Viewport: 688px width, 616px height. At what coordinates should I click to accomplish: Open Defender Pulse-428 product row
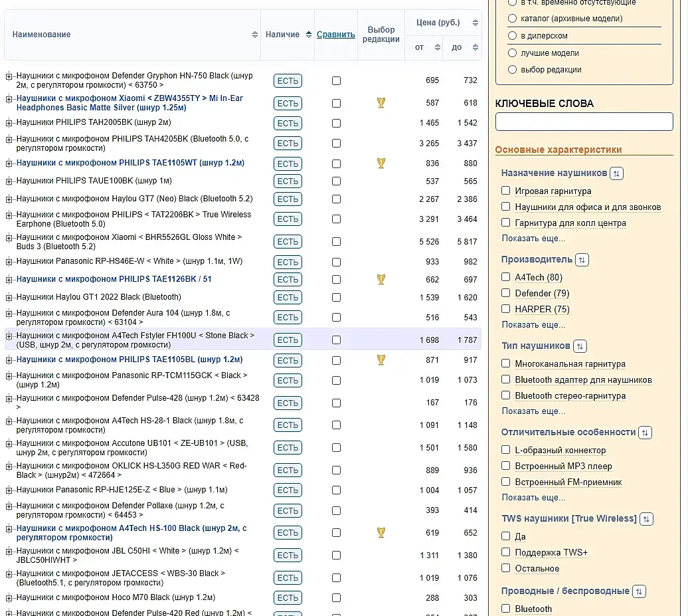click(137, 403)
